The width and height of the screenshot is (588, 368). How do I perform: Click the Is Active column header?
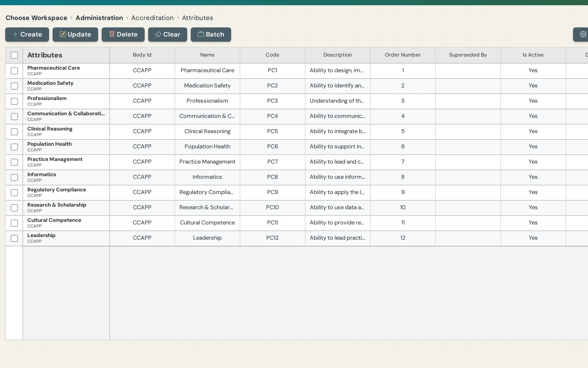coord(533,55)
